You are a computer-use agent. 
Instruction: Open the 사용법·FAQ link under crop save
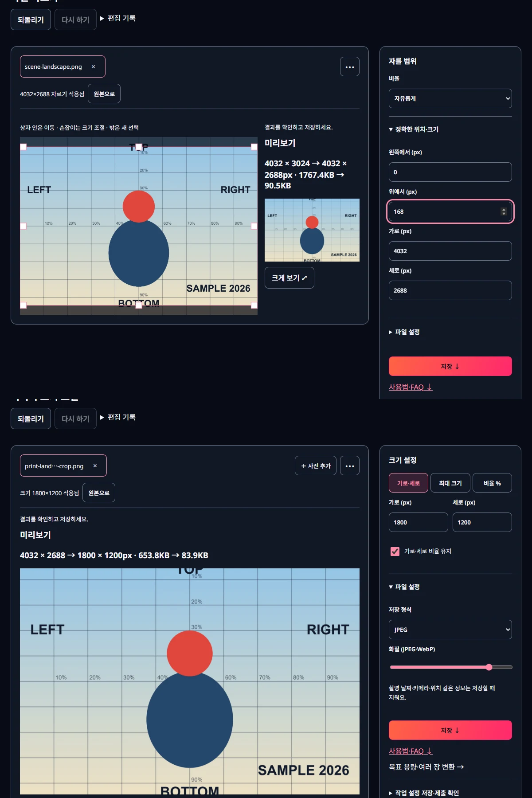(411, 387)
